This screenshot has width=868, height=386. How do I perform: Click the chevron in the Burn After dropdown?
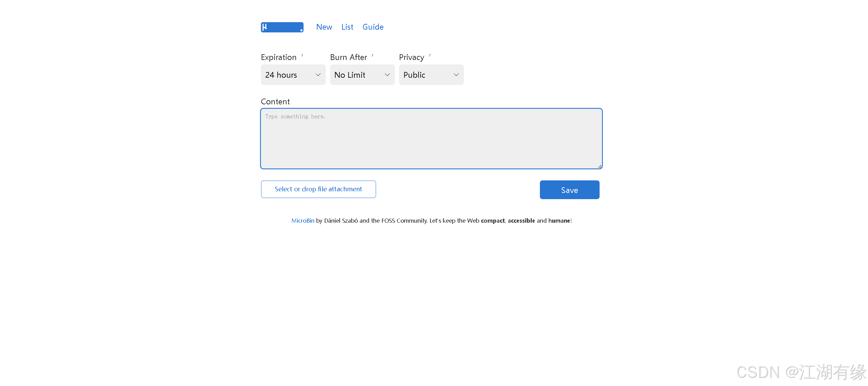click(387, 75)
